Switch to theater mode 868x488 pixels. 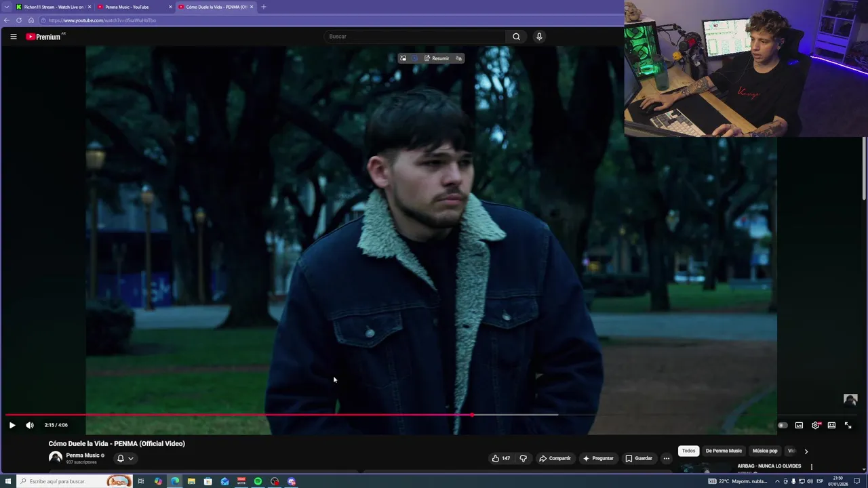tap(831, 425)
